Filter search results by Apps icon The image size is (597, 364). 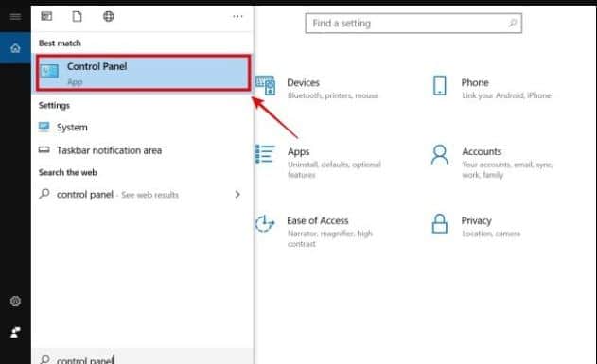[x=46, y=16]
